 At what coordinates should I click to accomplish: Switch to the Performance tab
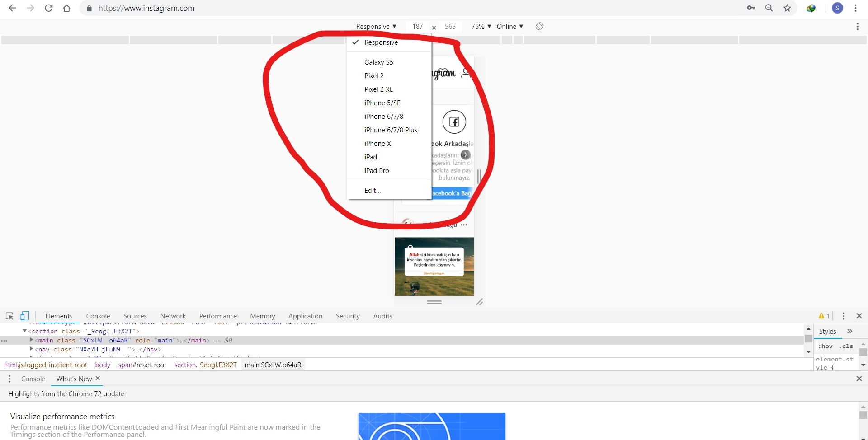click(218, 316)
